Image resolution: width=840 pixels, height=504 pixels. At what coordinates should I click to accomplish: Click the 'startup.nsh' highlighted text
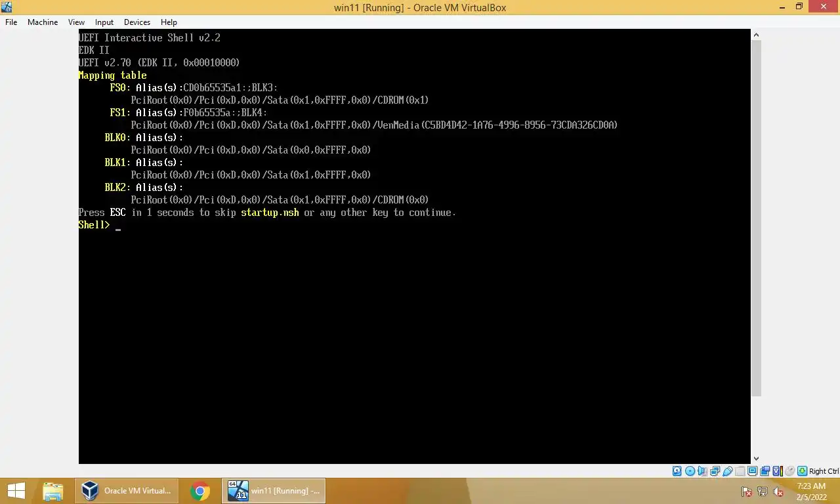[270, 213]
